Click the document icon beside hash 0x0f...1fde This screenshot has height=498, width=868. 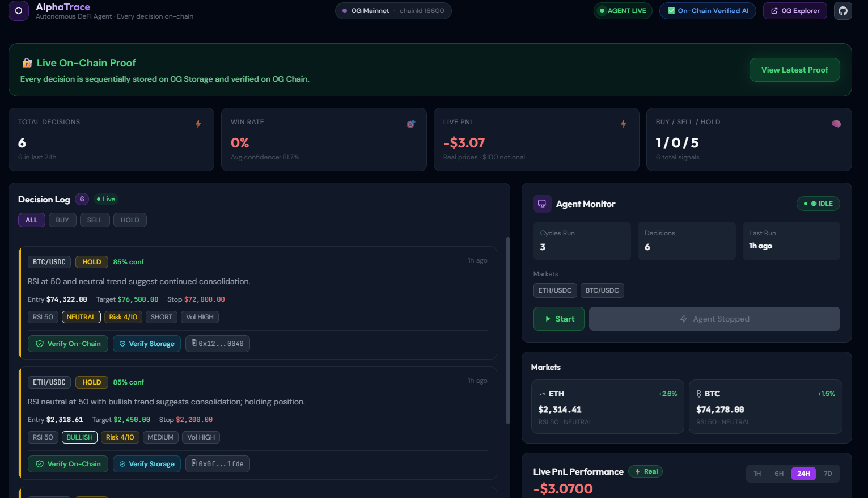pyautogui.click(x=194, y=463)
